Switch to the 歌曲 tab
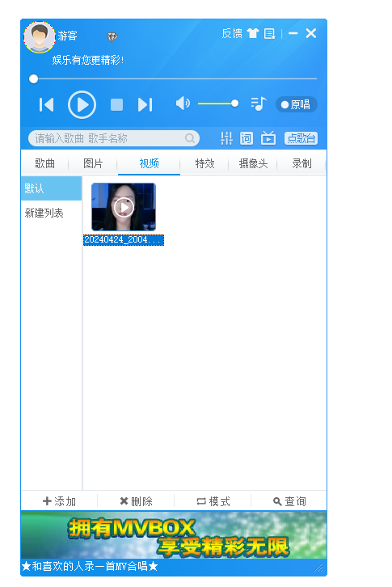This screenshot has width=392, height=587. point(45,163)
